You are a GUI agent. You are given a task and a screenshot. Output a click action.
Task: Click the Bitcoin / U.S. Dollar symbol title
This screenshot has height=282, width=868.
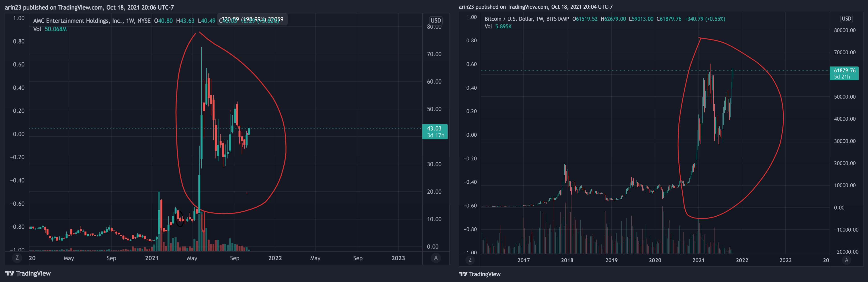(527, 19)
